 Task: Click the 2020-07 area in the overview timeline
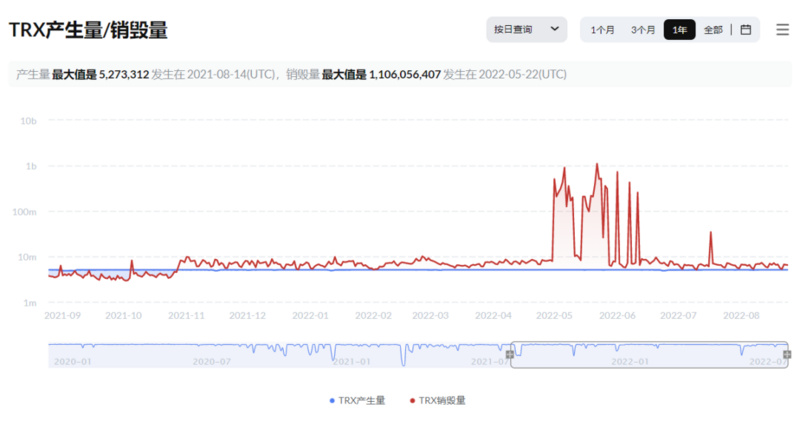pyautogui.click(x=212, y=361)
